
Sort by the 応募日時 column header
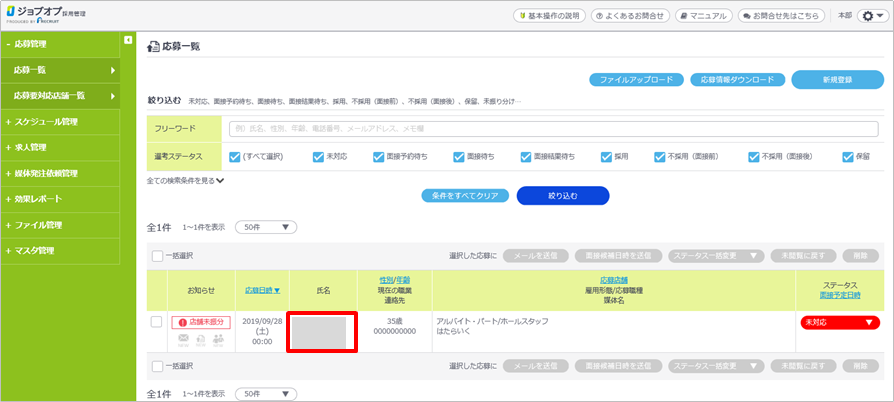tap(262, 290)
